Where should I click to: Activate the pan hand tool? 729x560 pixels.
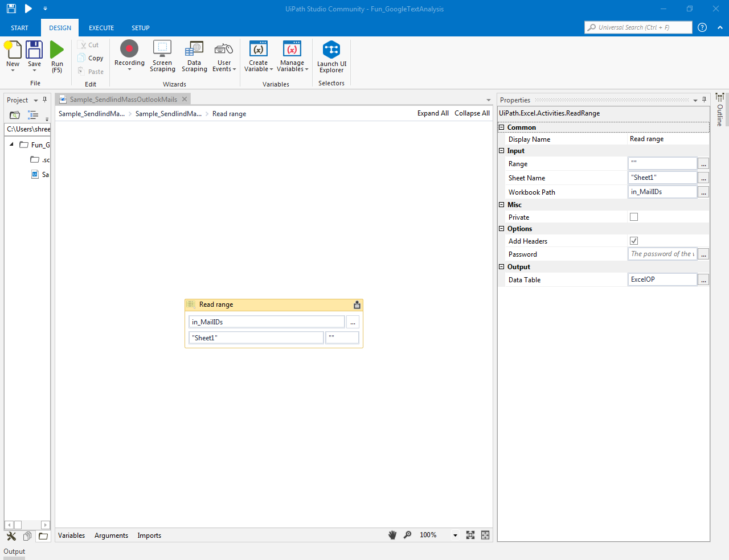(392, 535)
